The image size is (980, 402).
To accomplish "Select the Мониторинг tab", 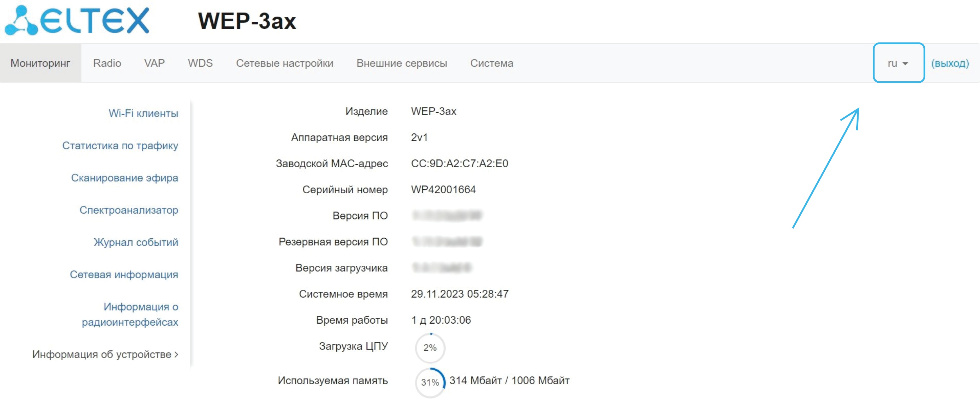I will point(40,63).
